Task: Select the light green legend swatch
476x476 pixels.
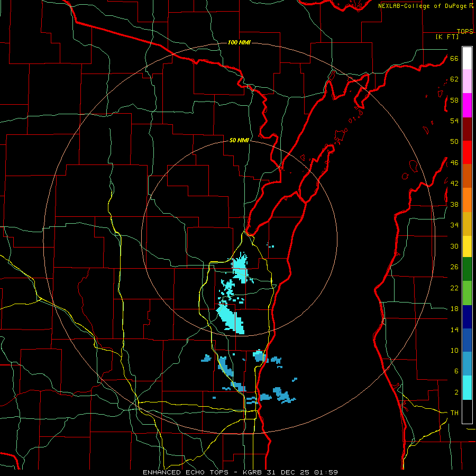Action: click(x=467, y=293)
